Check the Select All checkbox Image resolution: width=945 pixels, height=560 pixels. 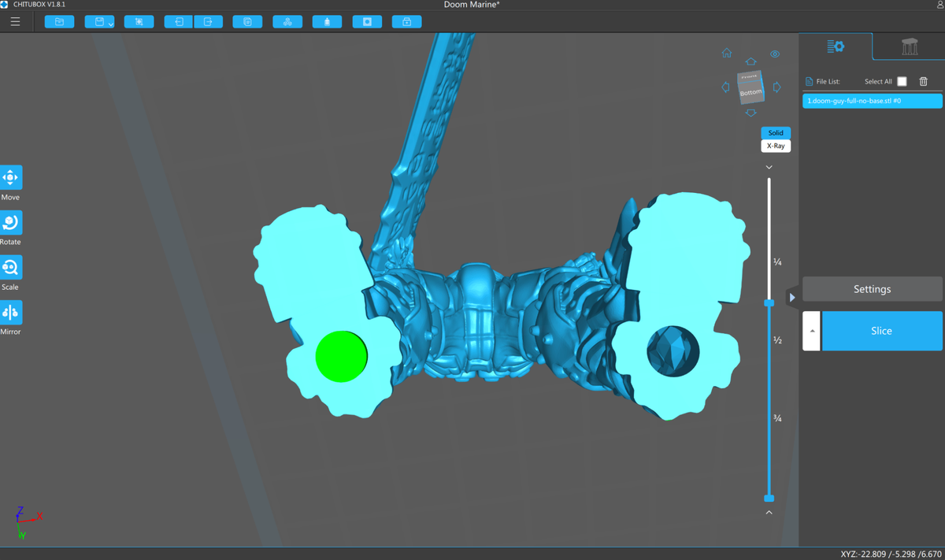coord(902,81)
